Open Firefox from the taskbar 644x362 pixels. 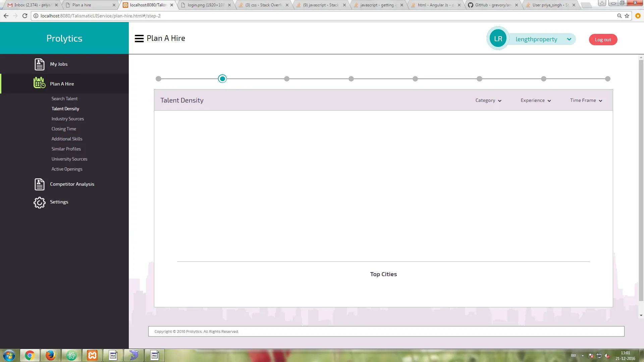[x=50, y=355]
